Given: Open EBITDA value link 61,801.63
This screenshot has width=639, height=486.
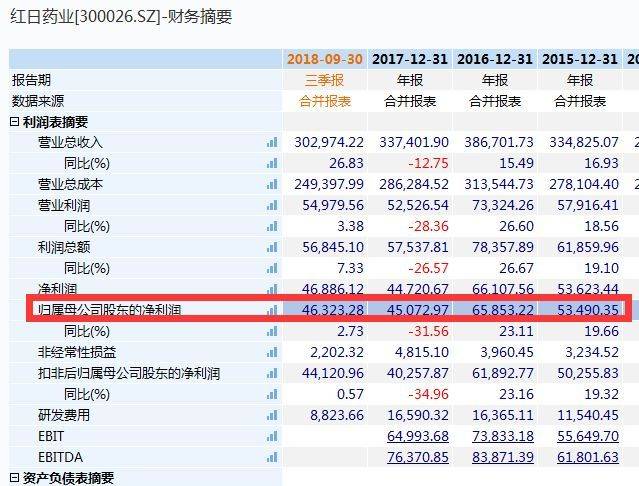Looking at the screenshot, I should coord(588,457).
